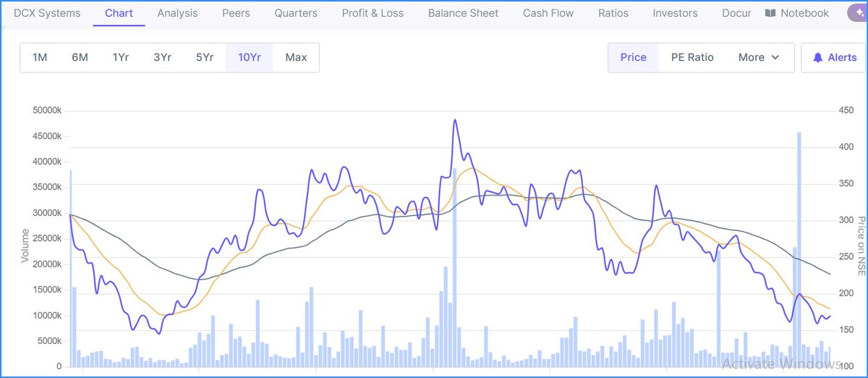Image resolution: width=868 pixels, height=378 pixels.
Task: Set chart range to 3Yr
Action: point(162,57)
